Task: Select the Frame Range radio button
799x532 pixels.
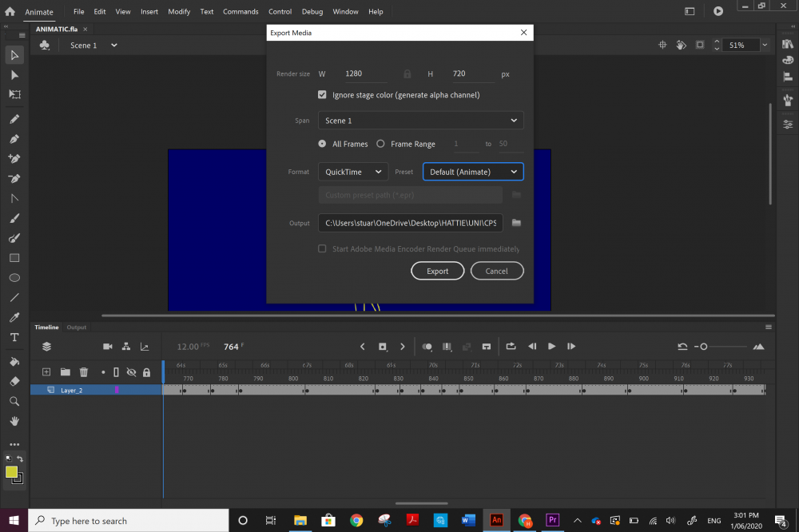Action: [x=380, y=145]
